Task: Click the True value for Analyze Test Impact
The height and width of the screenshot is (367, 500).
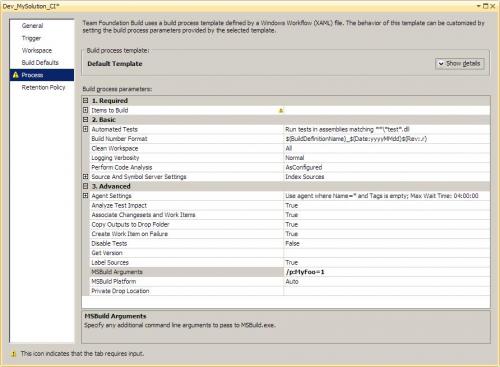Action: pos(292,205)
